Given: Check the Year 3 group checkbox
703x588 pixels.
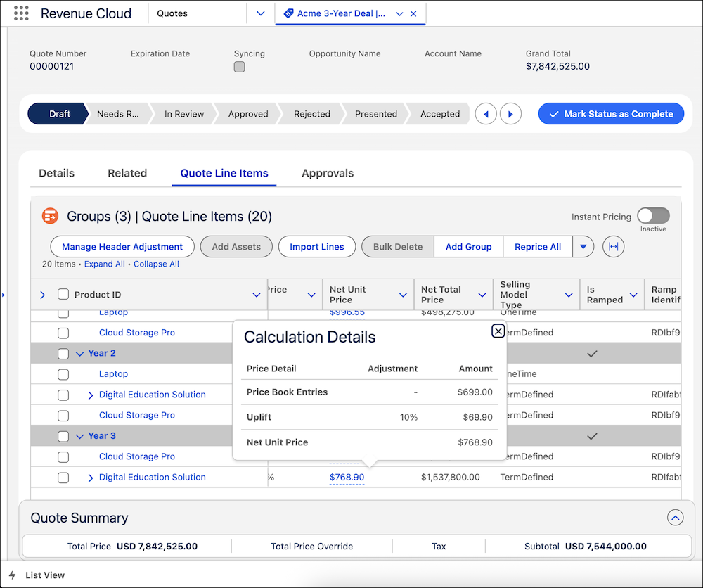Looking at the screenshot, I should [x=63, y=436].
